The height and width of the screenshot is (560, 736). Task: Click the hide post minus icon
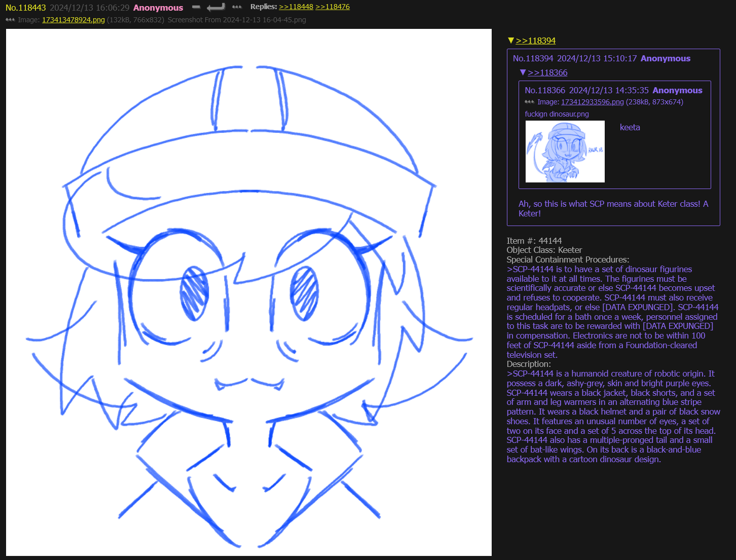tap(196, 7)
